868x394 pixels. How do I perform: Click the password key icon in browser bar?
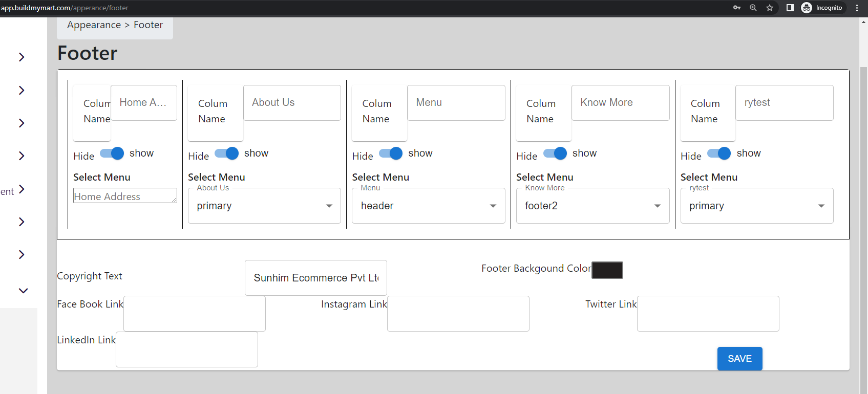click(737, 8)
